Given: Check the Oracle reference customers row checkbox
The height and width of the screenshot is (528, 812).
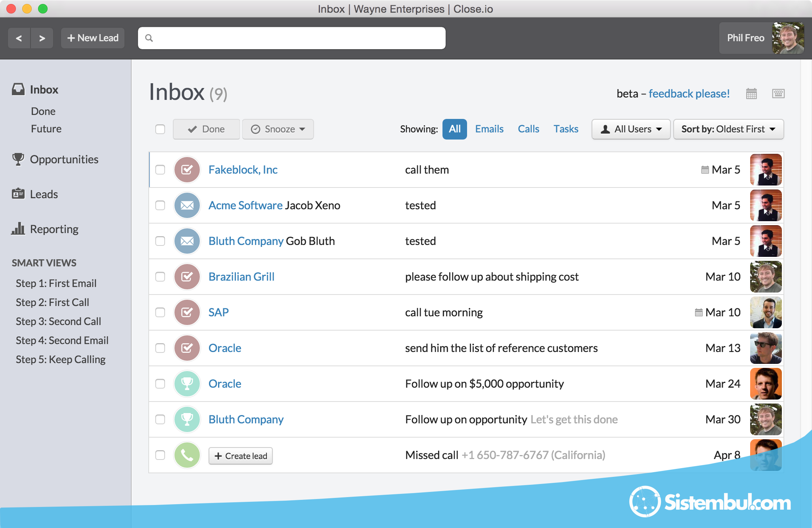Looking at the screenshot, I should 160,348.
